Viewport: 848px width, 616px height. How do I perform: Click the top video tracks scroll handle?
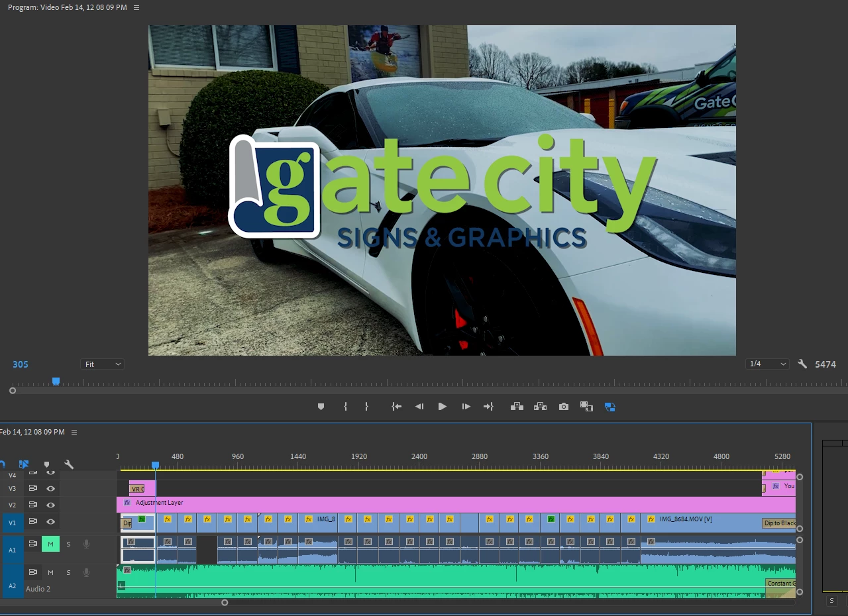click(800, 477)
